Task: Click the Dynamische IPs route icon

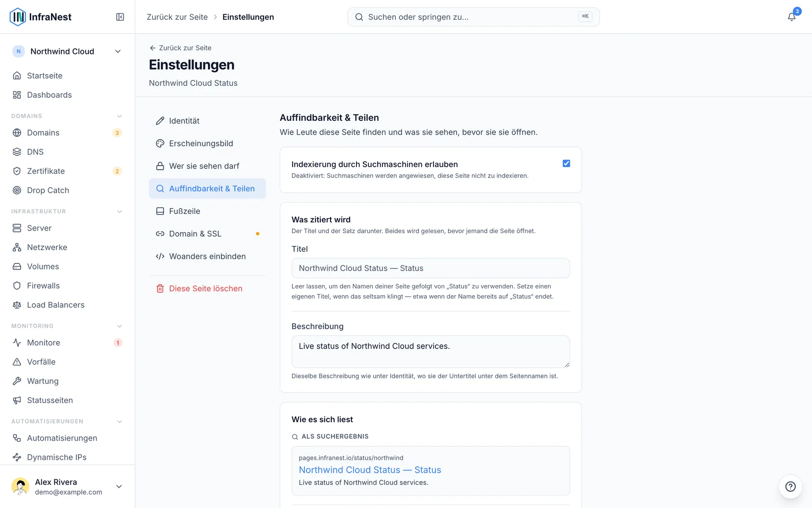Action: point(17,457)
